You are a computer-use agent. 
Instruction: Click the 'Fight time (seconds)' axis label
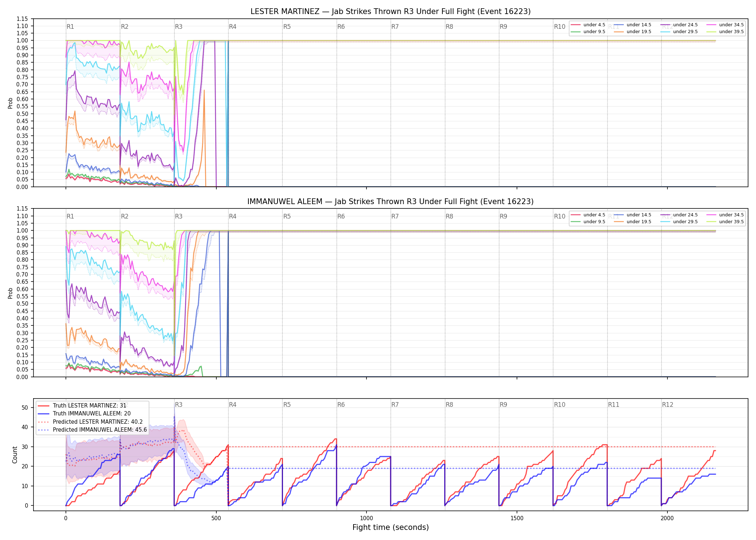click(x=391, y=527)
